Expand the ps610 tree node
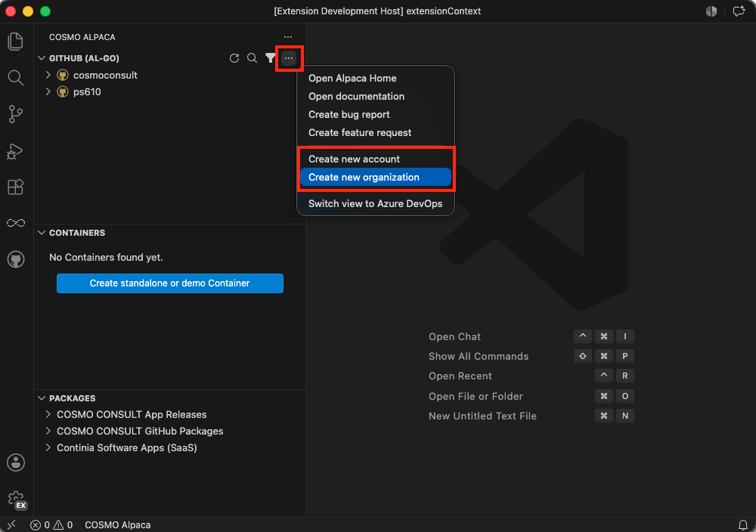The height and width of the screenshot is (532, 756). click(x=48, y=91)
